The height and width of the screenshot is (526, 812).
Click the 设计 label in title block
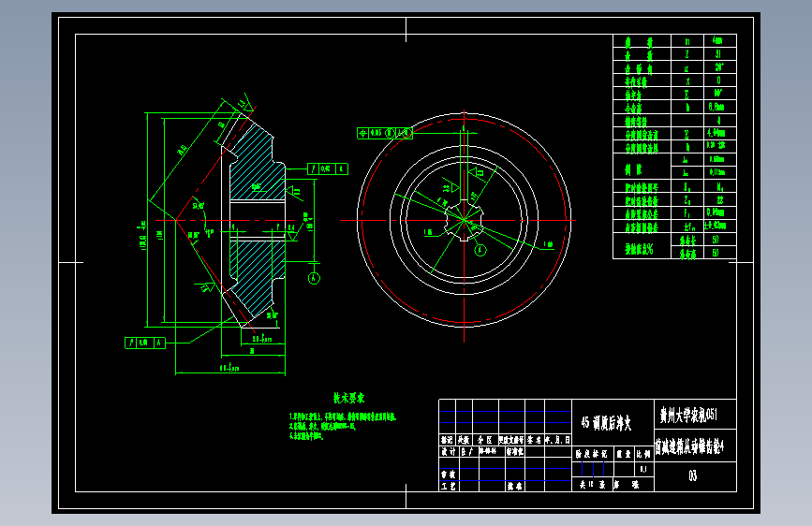tap(449, 451)
